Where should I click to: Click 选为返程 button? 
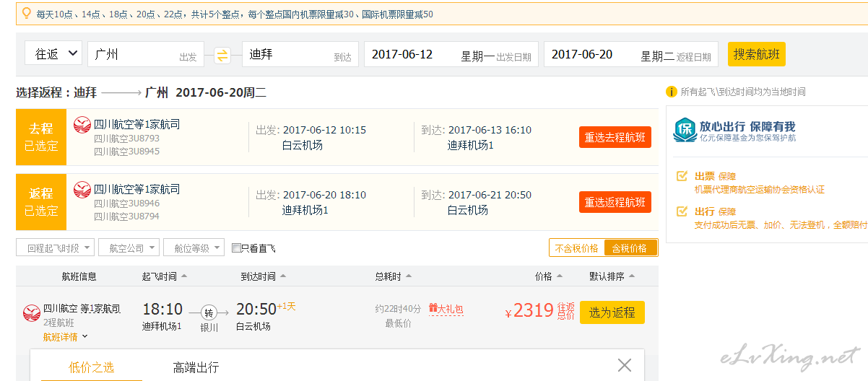pyautogui.click(x=612, y=312)
